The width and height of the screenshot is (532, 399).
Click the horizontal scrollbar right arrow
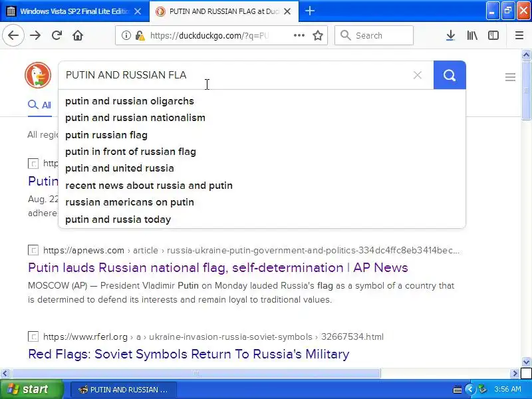pyautogui.click(x=515, y=374)
